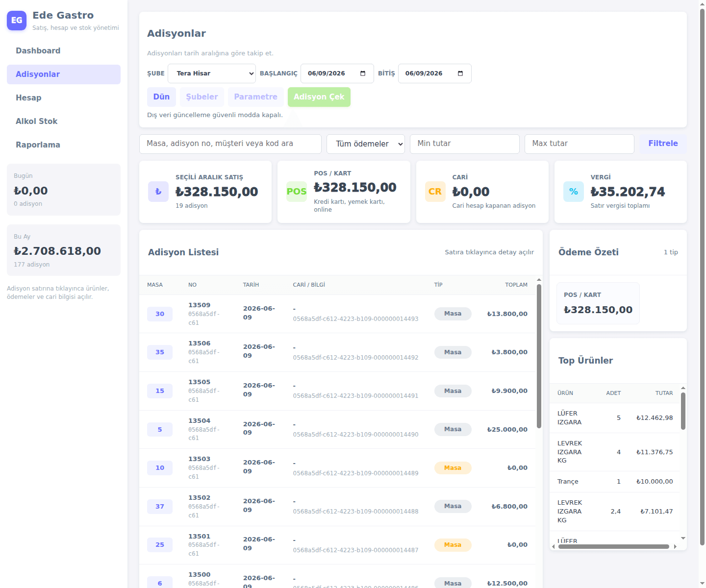Screen dimensions: 706x588
Task: Click the Min tutar input
Action: (x=465, y=144)
